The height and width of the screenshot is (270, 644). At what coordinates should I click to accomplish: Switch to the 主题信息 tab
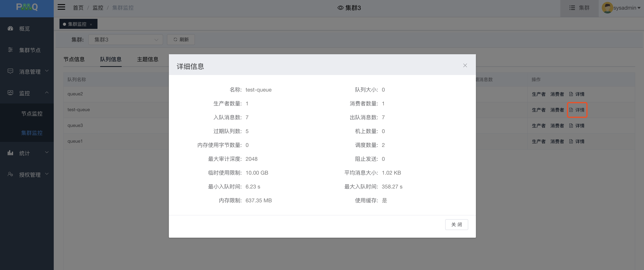pyautogui.click(x=148, y=59)
